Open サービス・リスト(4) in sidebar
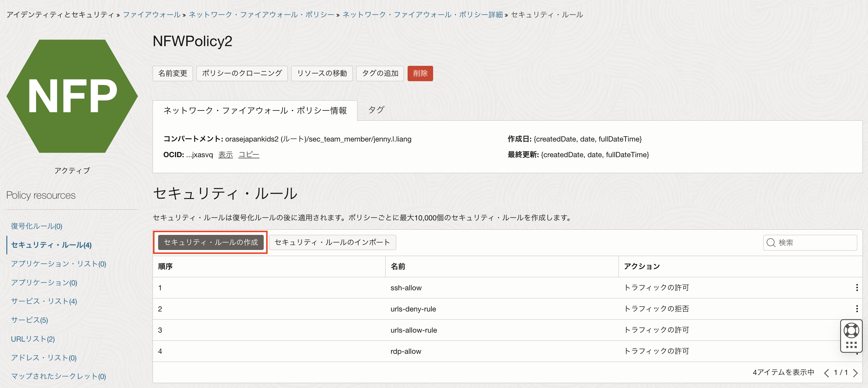This screenshot has height=388, width=868. pos(44,301)
